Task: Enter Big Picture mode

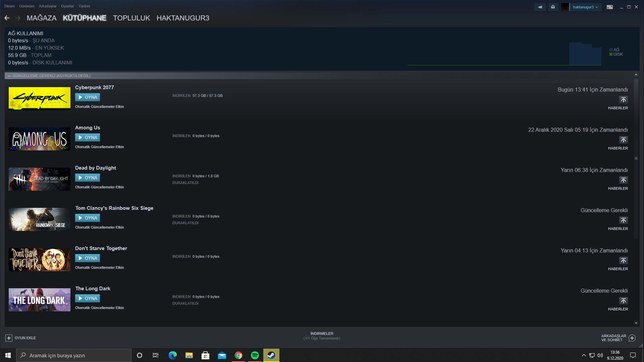Action: [610, 7]
